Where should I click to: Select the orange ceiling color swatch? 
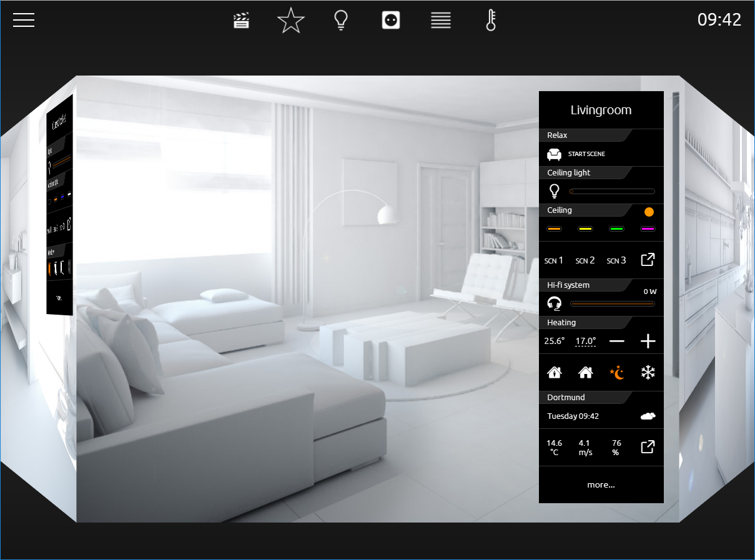pyautogui.click(x=554, y=229)
